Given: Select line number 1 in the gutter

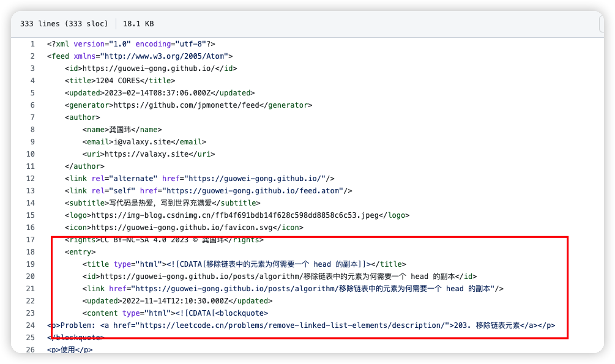Looking at the screenshot, I should pyautogui.click(x=32, y=44).
